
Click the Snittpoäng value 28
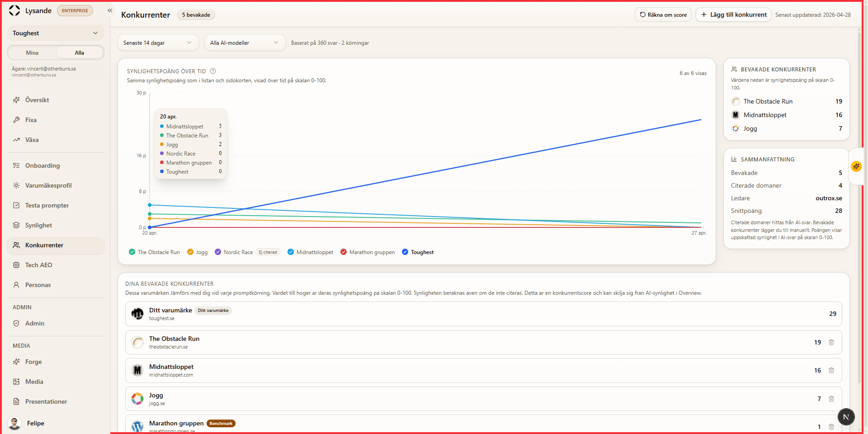839,211
